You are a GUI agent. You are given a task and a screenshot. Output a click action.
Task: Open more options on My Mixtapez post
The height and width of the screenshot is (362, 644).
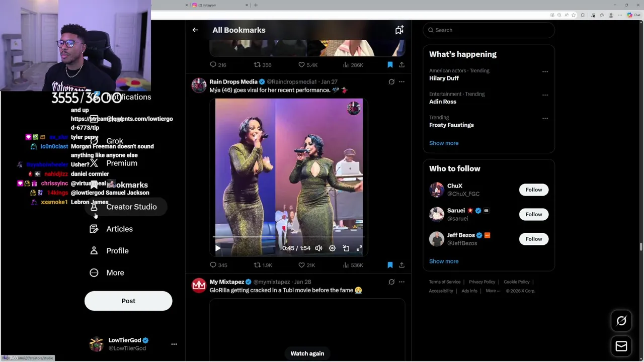(x=401, y=282)
